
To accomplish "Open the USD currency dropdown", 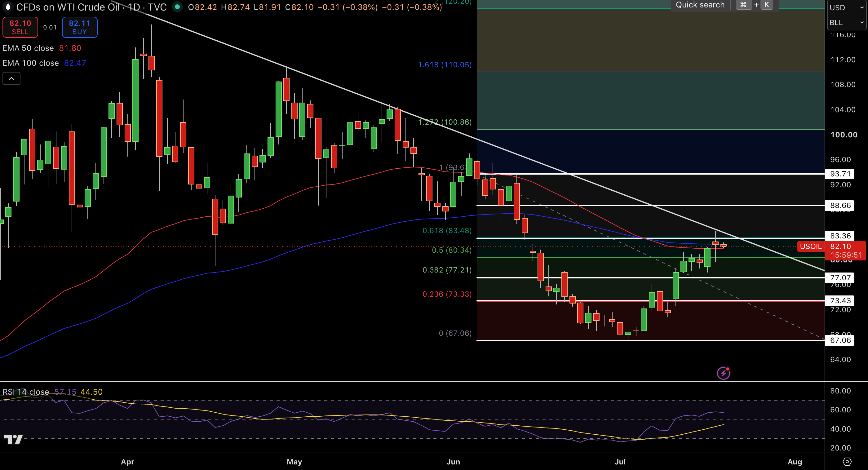I will coord(846,7).
